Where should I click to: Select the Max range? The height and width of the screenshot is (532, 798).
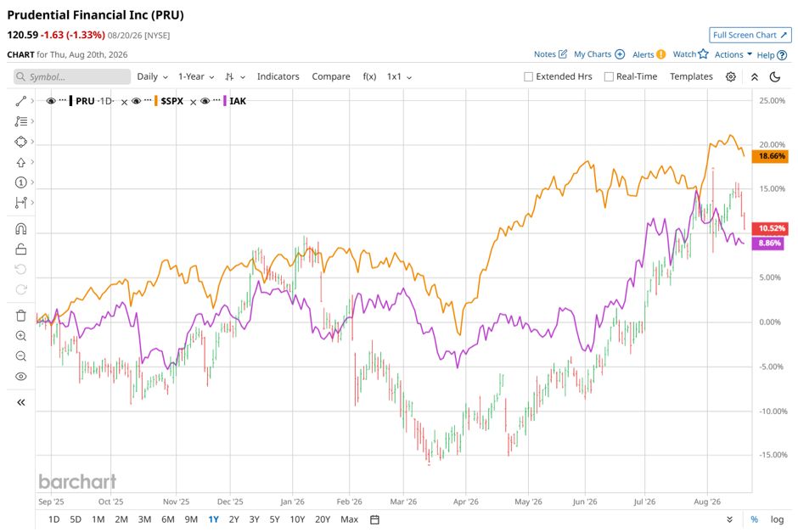349,520
